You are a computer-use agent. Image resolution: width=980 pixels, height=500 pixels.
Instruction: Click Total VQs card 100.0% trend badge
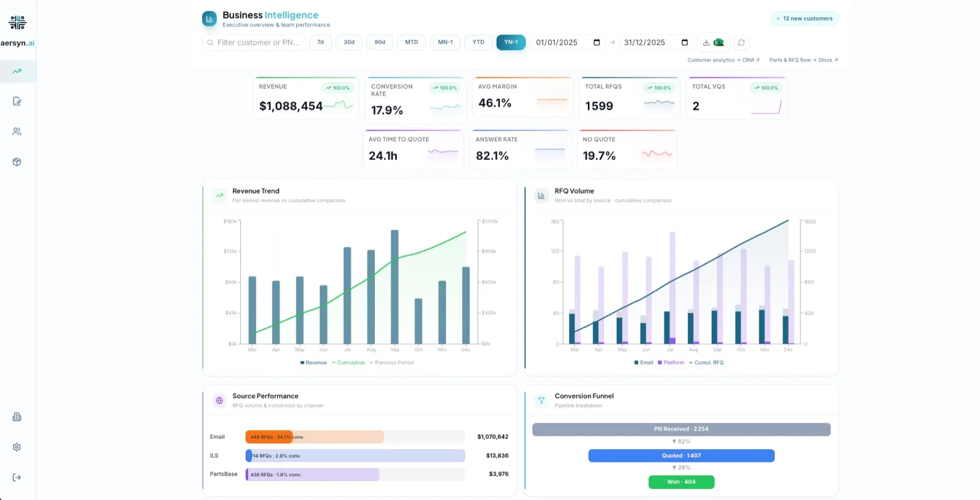pos(766,88)
